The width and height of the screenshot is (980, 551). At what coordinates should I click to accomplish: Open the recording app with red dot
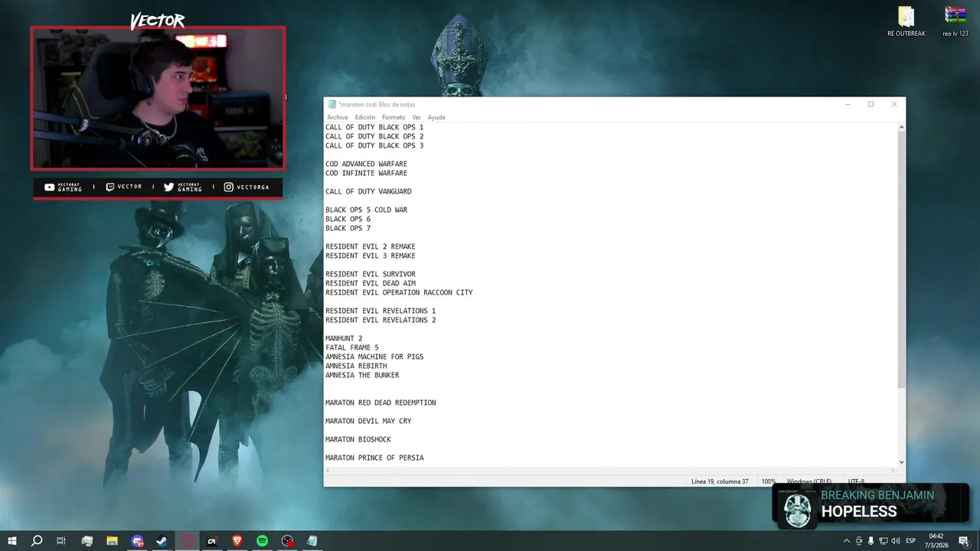(287, 541)
